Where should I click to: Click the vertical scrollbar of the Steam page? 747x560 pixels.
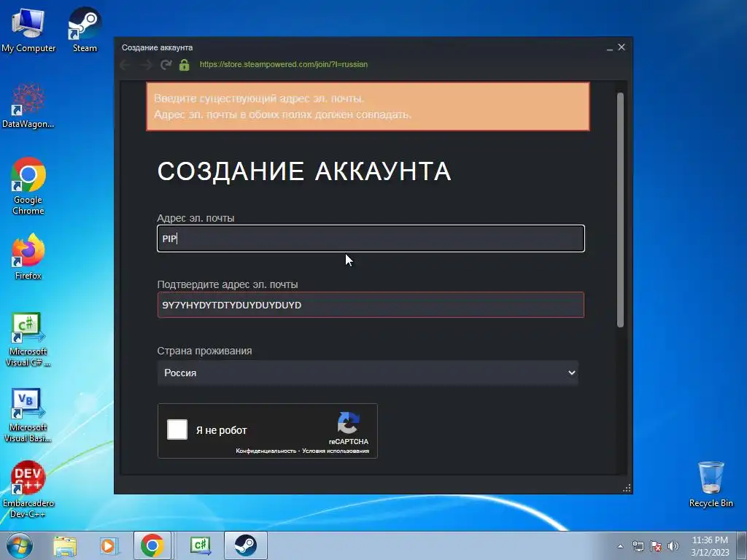(620, 209)
